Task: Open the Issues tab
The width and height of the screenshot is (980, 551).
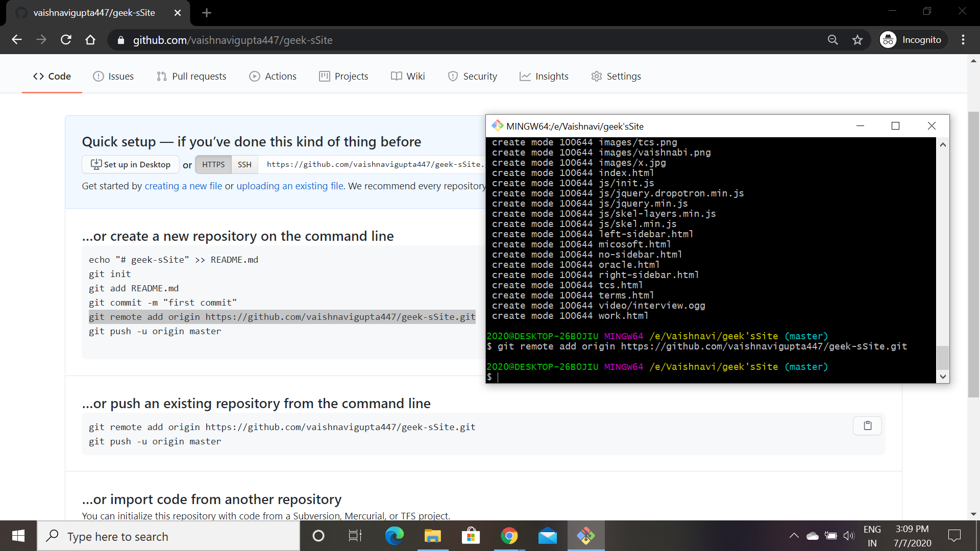Action: (x=120, y=76)
